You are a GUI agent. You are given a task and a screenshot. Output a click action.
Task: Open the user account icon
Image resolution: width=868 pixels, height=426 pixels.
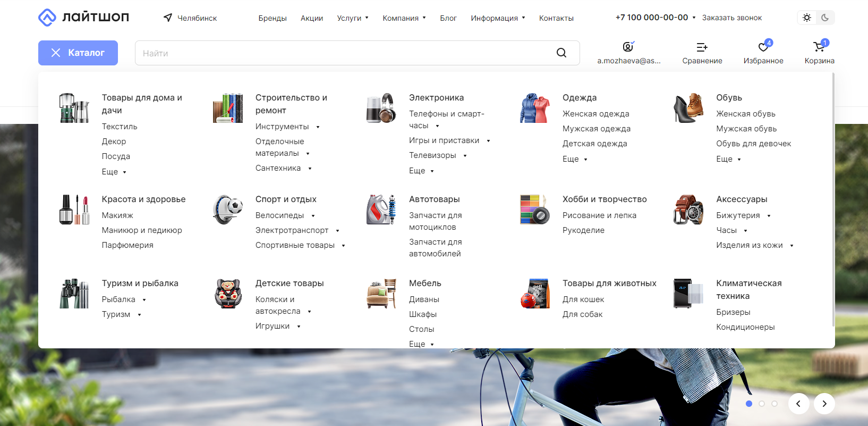click(628, 47)
